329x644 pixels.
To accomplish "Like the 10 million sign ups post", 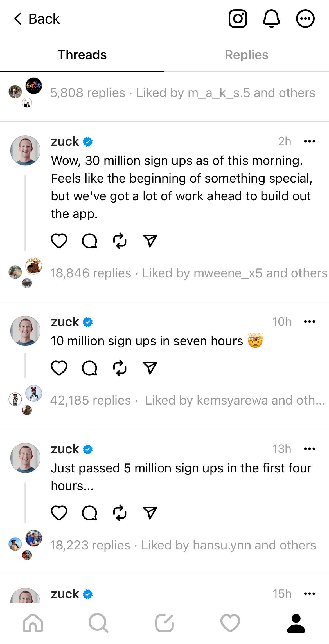I will [59, 368].
